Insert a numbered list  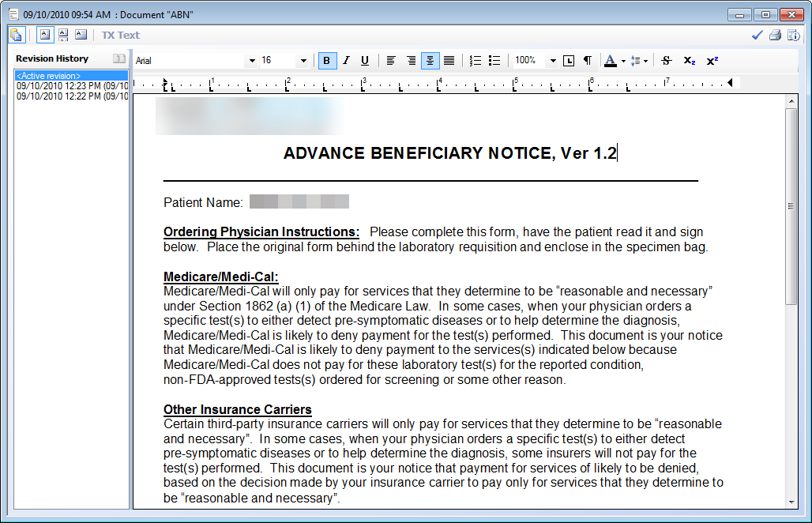[475, 61]
